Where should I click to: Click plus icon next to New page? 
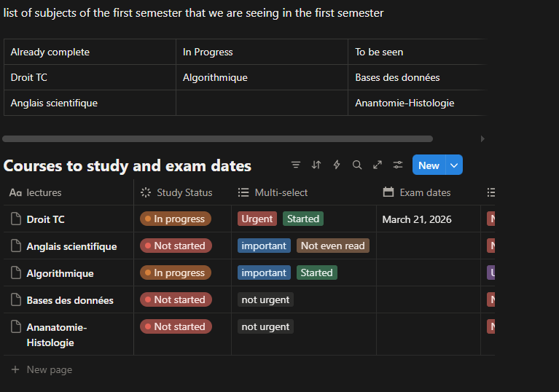tap(15, 369)
